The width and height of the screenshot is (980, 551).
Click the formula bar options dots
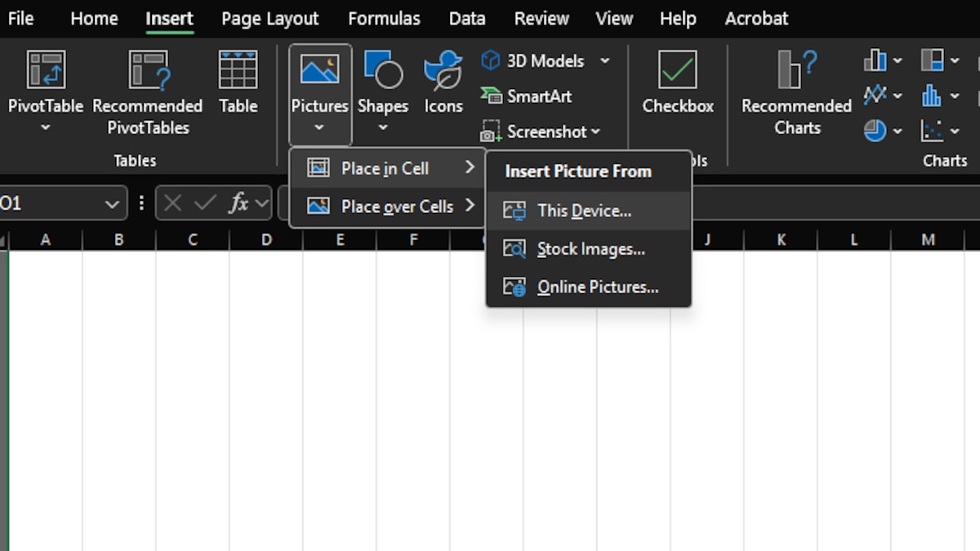[x=141, y=203]
